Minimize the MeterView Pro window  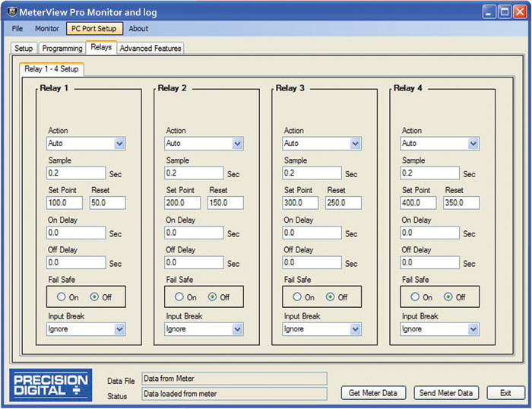[489, 12]
